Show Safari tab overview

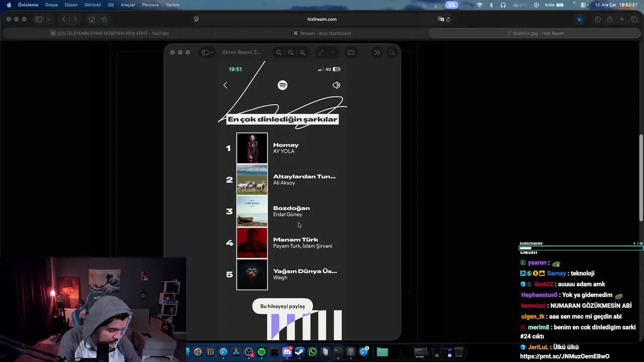point(634,19)
